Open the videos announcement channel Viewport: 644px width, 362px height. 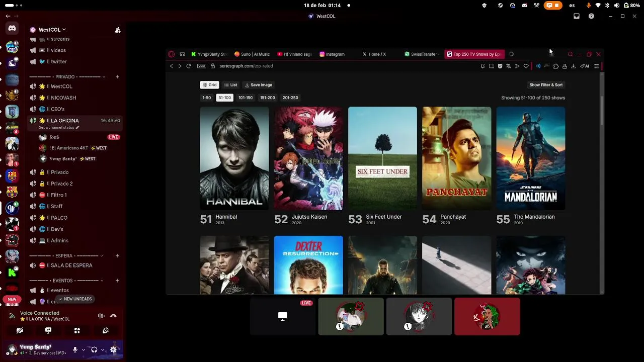[x=74, y=50]
